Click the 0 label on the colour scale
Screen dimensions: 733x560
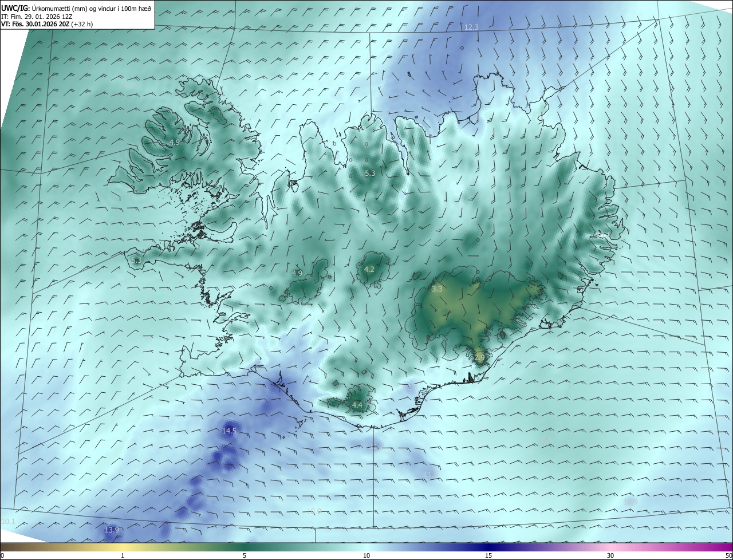pyautogui.click(x=2, y=555)
